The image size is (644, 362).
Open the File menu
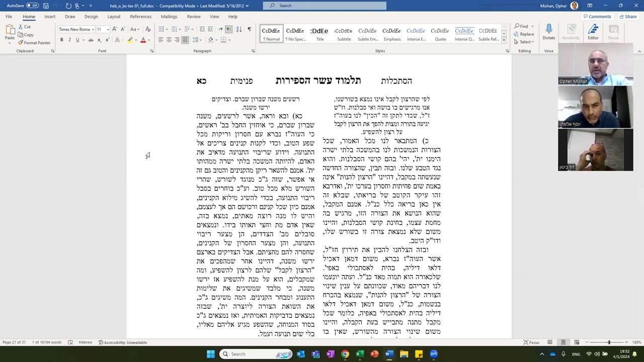tap(9, 17)
